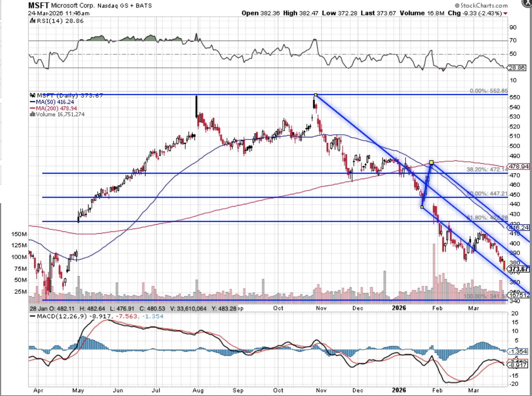The image size is (532, 396).
Task: Click the red down-triangle next to Chg
Action: (505, 13)
